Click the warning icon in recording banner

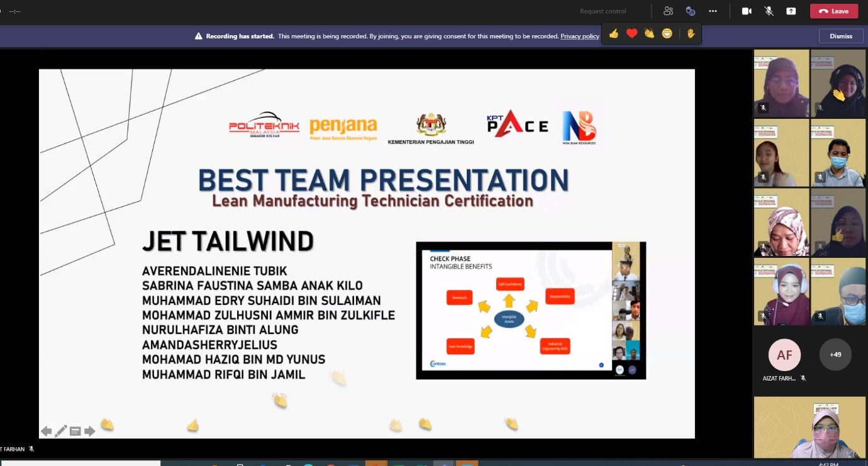(199, 36)
